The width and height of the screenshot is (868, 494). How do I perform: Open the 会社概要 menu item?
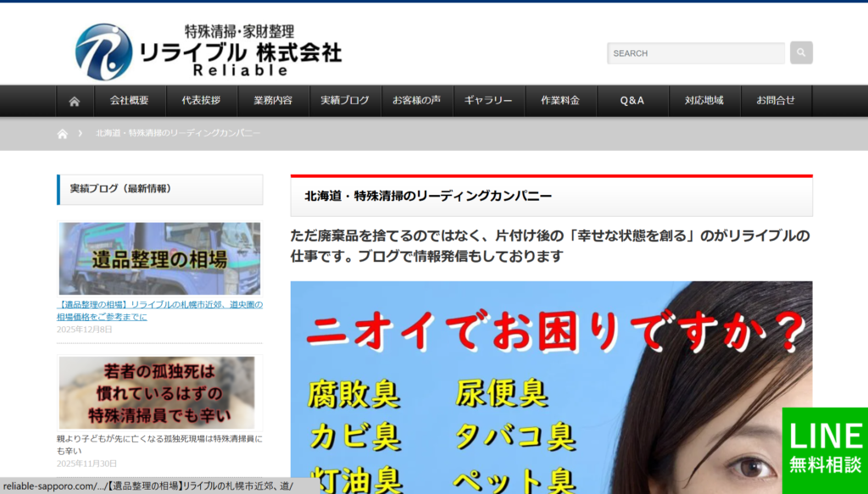[x=129, y=101]
